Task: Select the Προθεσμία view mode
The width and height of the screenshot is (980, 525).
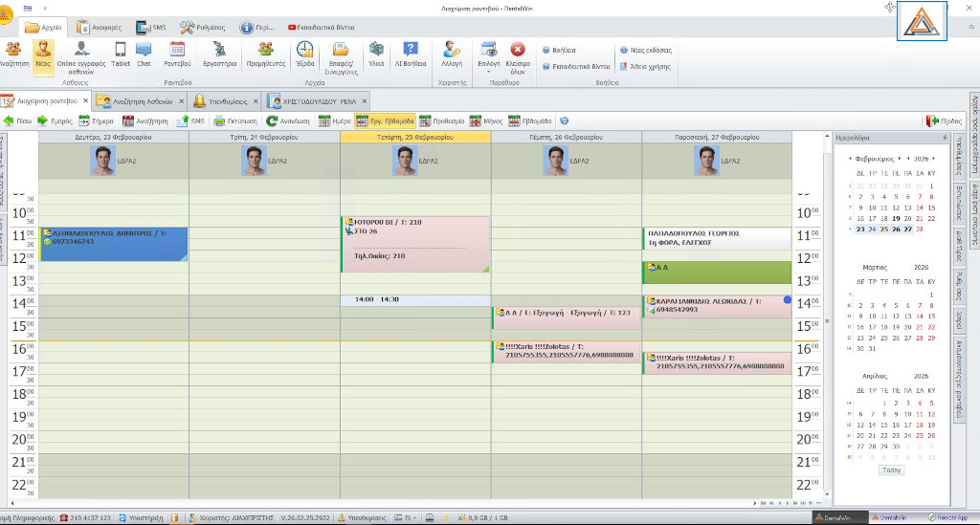Action: 441,121
